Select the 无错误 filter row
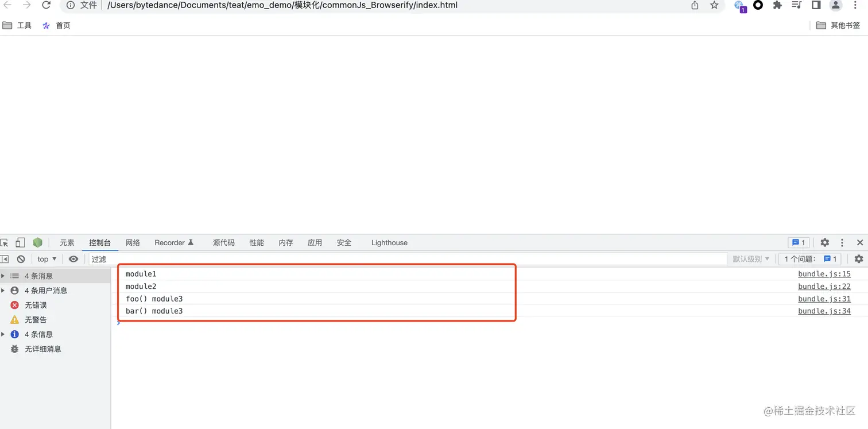 (55, 305)
